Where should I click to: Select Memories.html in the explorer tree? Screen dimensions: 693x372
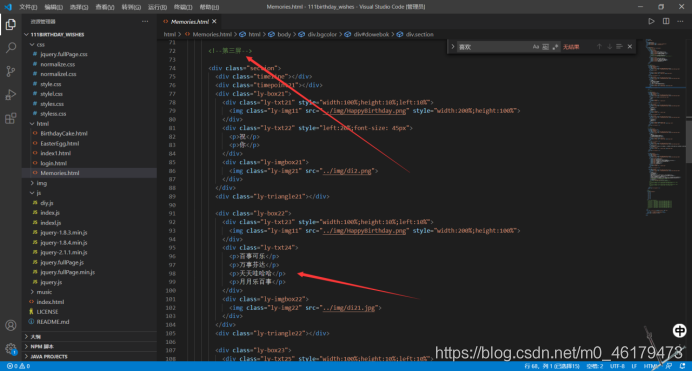(x=89, y=173)
